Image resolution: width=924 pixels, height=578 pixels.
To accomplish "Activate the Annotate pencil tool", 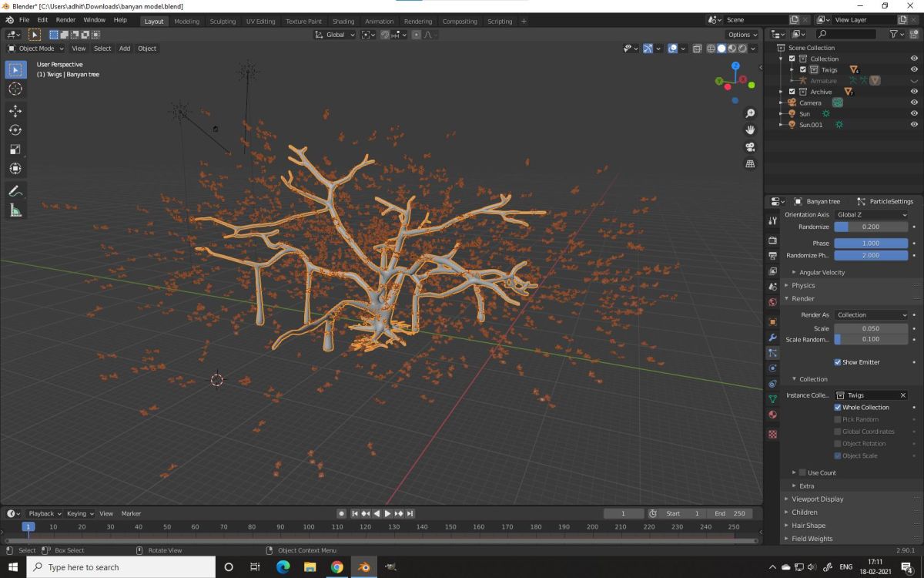I will pyautogui.click(x=15, y=191).
